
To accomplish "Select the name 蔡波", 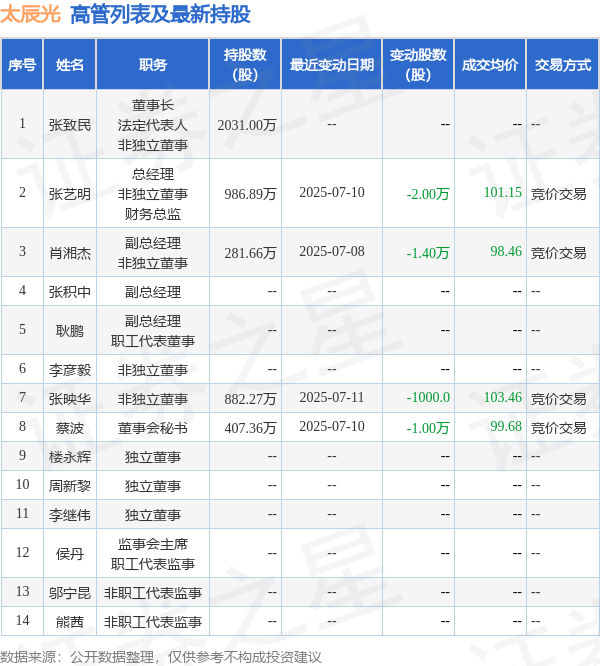I will 70,428.
